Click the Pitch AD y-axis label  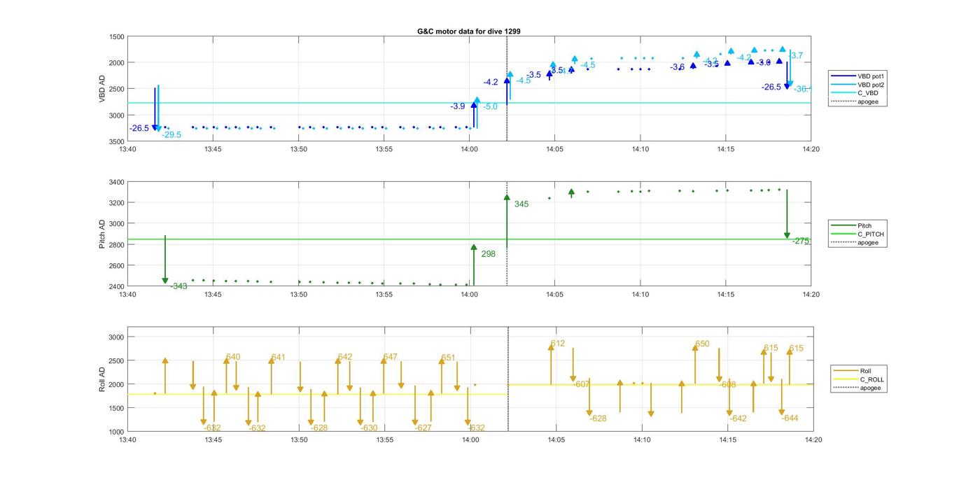(102, 234)
